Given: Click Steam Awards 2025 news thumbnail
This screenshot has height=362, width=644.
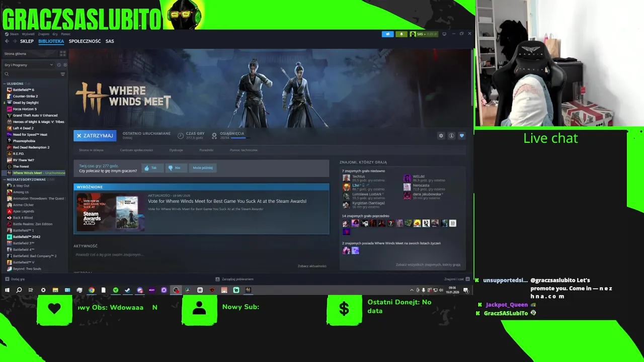Looking at the screenshot, I should pos(110,212).
